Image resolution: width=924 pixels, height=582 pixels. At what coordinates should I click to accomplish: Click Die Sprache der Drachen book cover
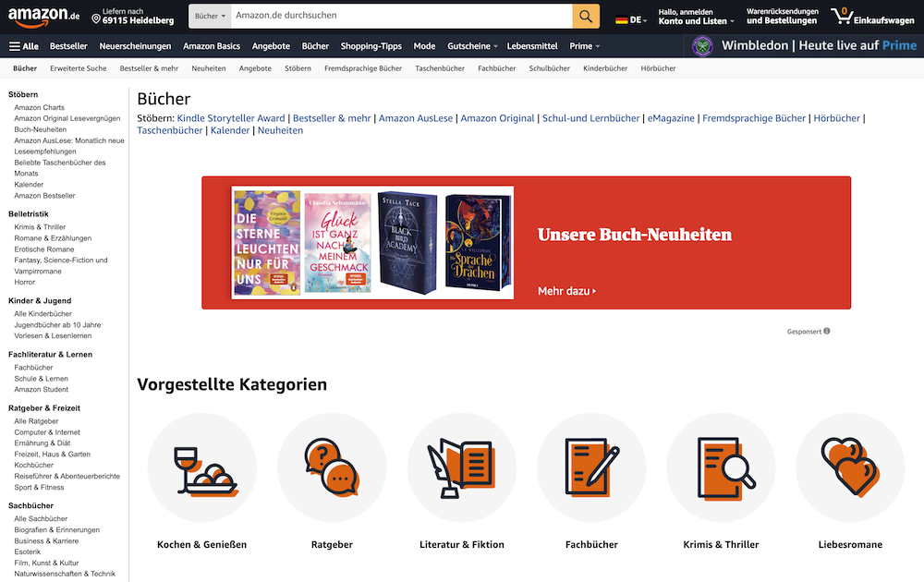pyautogui.click(x=478, y=243)
